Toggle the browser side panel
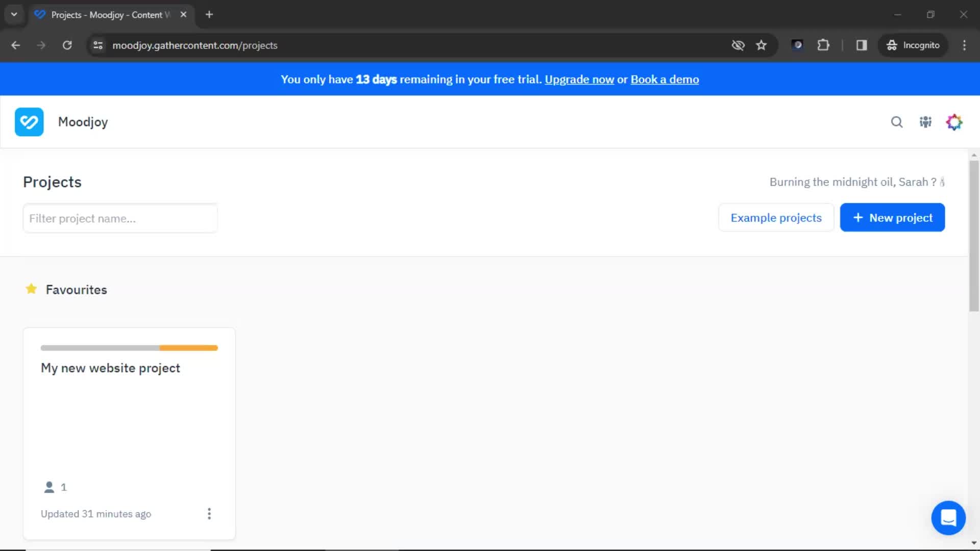 [x=862, y=45]
